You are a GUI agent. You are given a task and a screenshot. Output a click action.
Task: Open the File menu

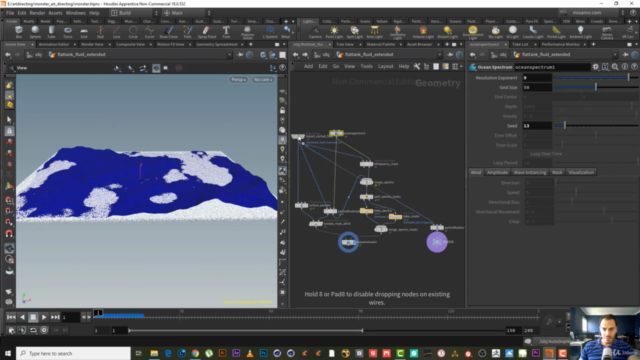click(10, 13)
